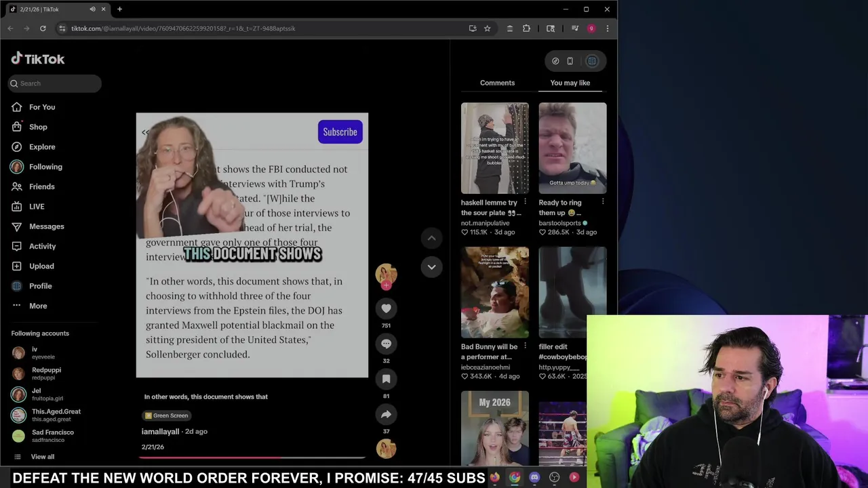
Task: Go to LIVE streams
Action: coord(37,206)
